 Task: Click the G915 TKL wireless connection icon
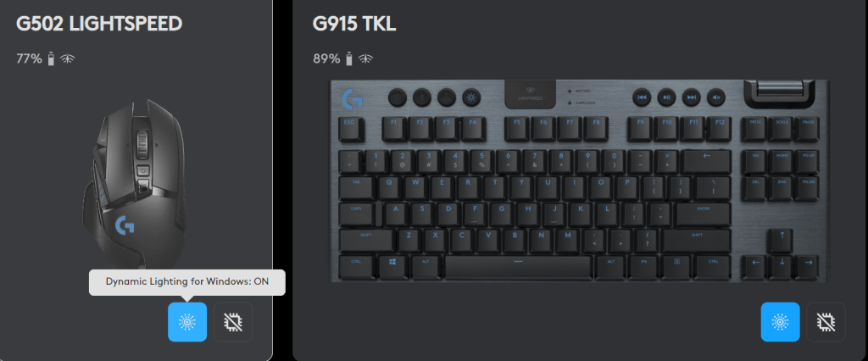tap(365, 58)
